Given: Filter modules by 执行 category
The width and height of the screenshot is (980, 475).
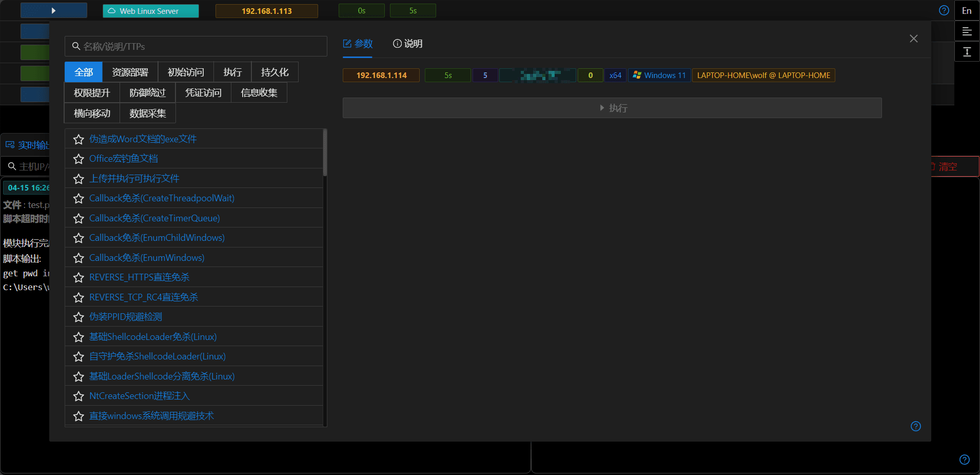Looking at the screenshot, I should tap(232, 72).
